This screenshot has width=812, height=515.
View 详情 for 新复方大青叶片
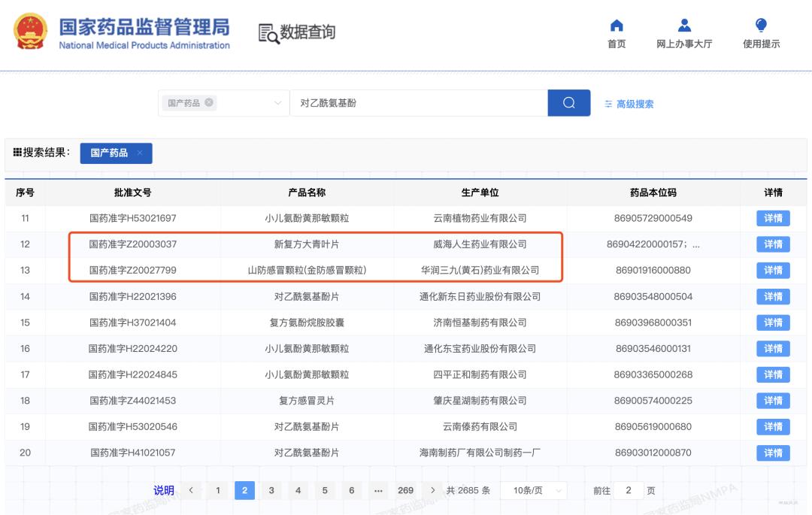click(x=772, y=244)
